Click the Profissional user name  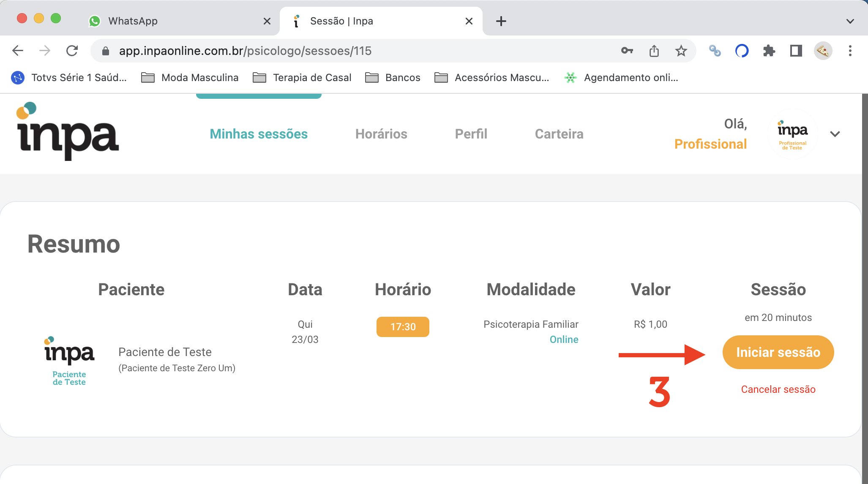[711, 144]
